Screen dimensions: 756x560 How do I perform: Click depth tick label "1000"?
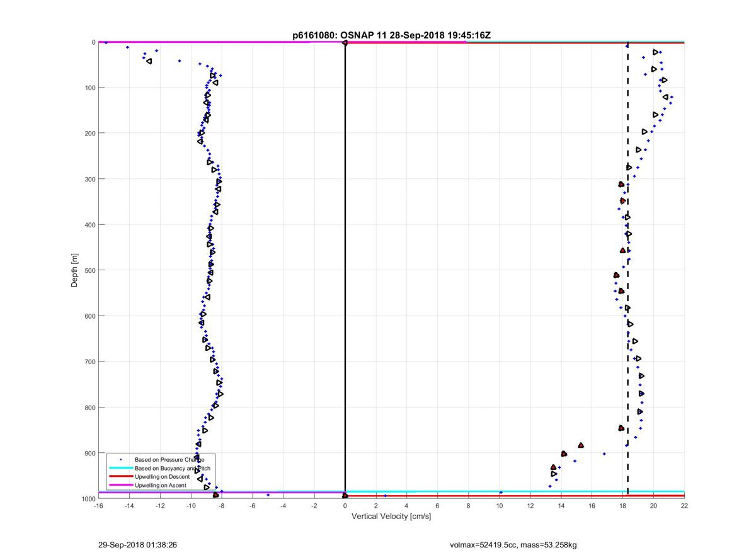tap(88, 499)
